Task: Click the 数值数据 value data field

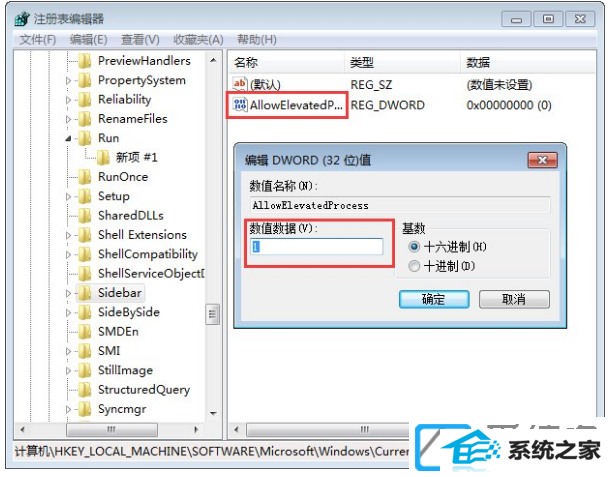Action: click(x=317, y=247)
